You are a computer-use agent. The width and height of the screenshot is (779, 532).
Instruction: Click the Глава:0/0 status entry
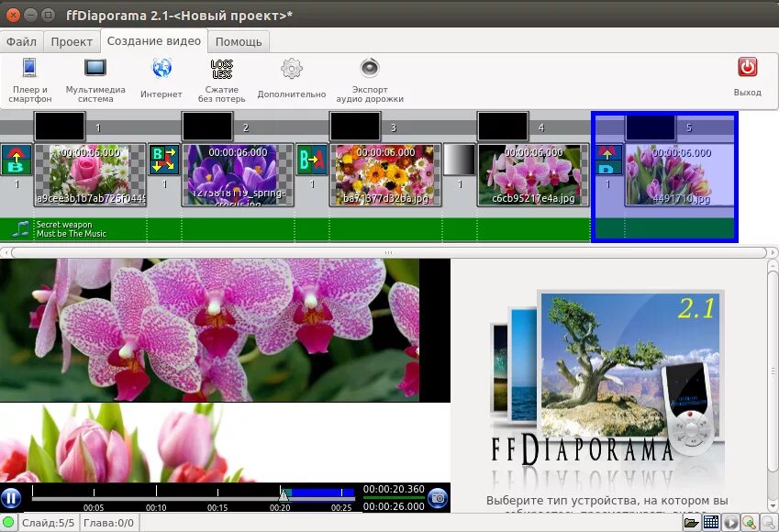point(109,523)
